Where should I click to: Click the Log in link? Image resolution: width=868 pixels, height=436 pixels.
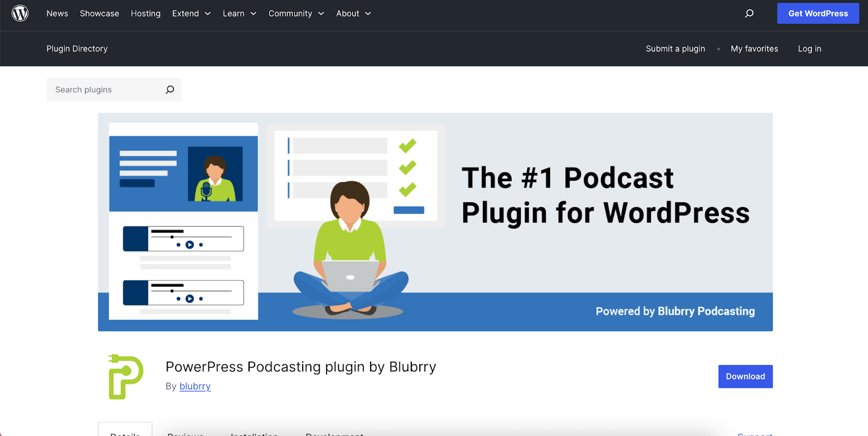point(809,49)
